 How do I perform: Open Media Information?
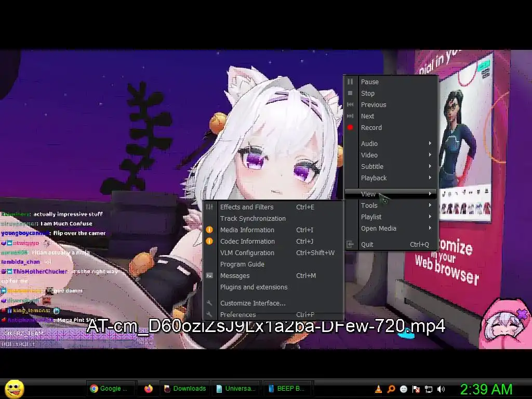(x=273, y=230)
